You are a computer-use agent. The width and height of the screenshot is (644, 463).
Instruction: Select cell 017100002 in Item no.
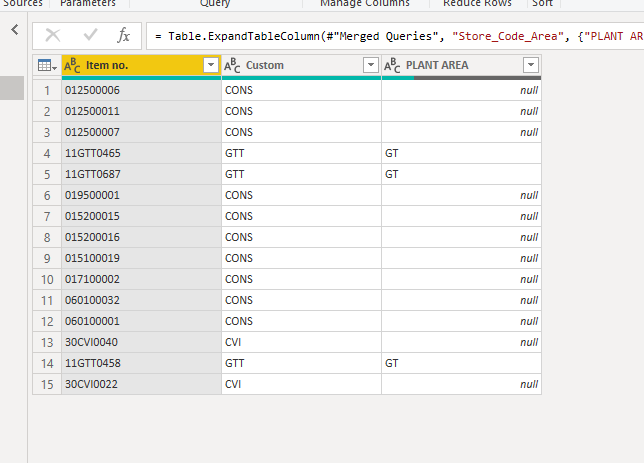[141, 279]
